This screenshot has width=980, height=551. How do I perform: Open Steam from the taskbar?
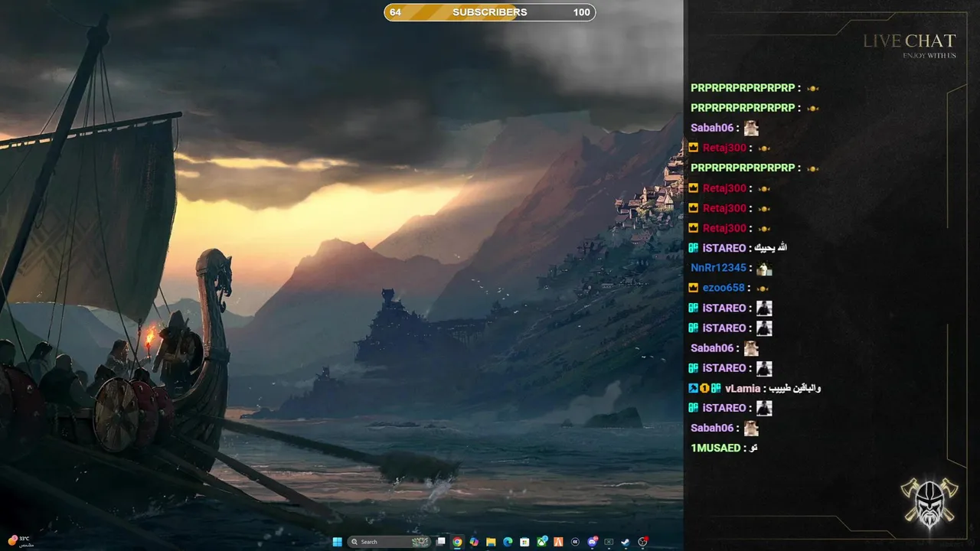point(626,542)
